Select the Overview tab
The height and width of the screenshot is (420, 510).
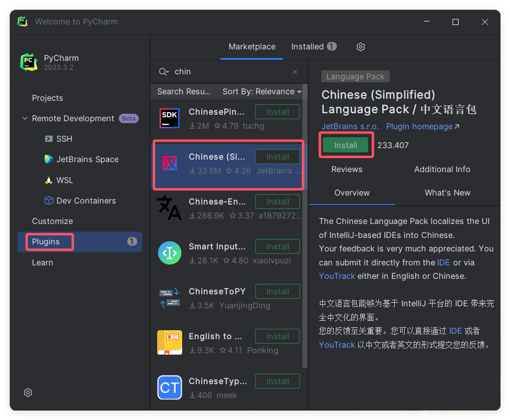352,193
